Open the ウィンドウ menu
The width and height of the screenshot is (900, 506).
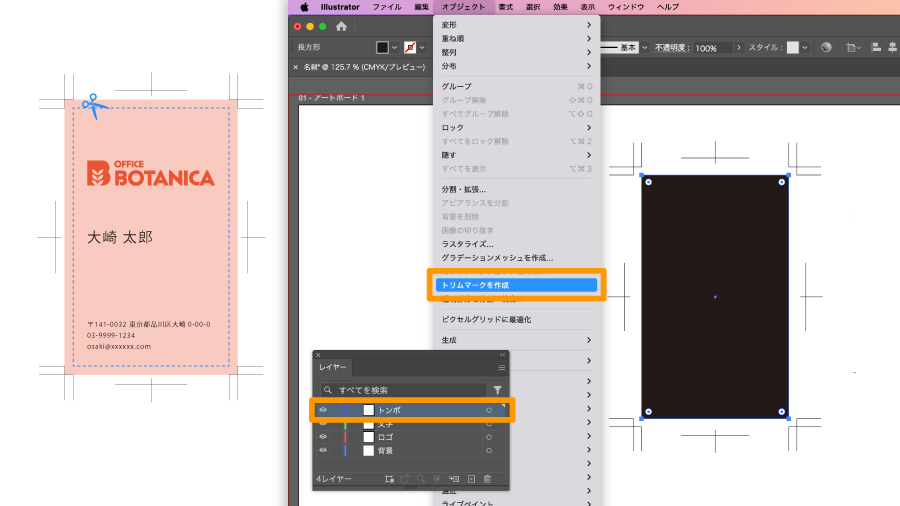pos(626,7)
